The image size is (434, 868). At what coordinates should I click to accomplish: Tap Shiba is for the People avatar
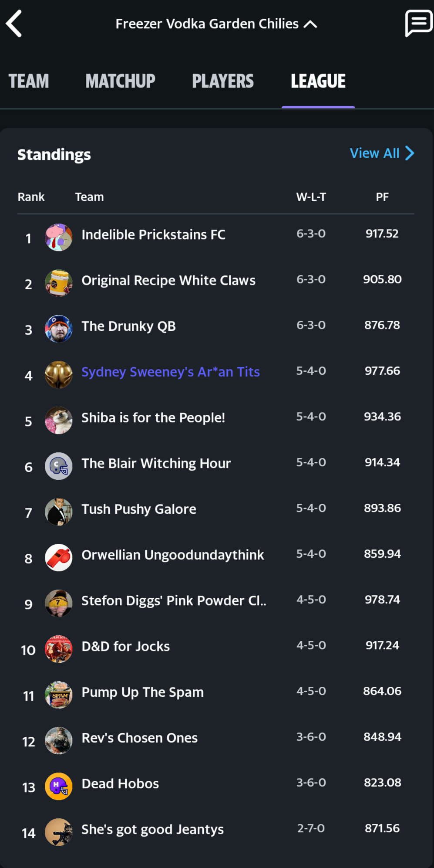pos(59,420)
